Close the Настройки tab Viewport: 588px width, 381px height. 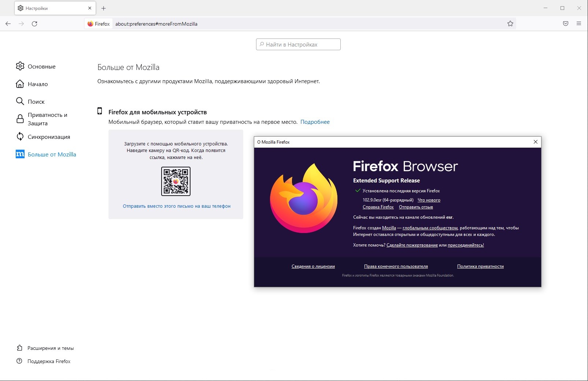coord(90,8)
